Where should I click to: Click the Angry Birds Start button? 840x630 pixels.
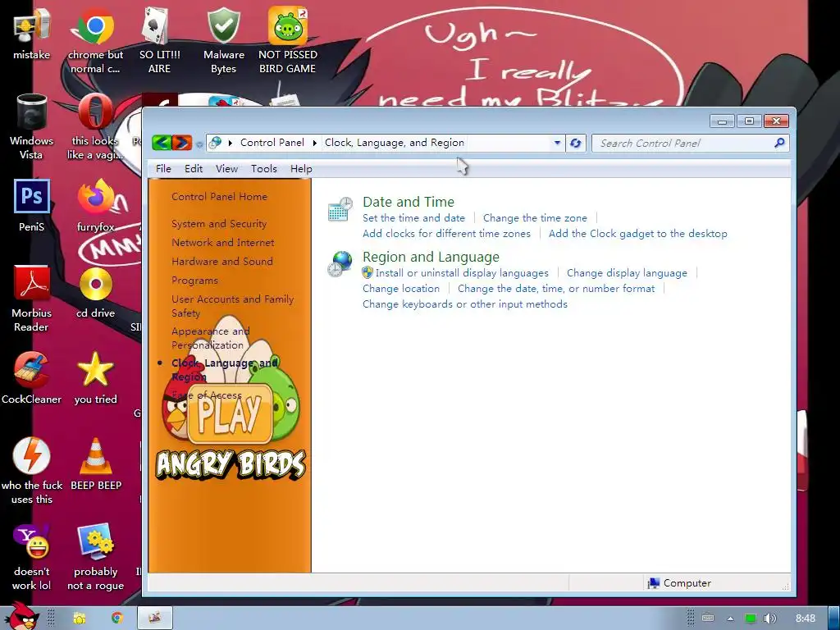pos(21,615)
